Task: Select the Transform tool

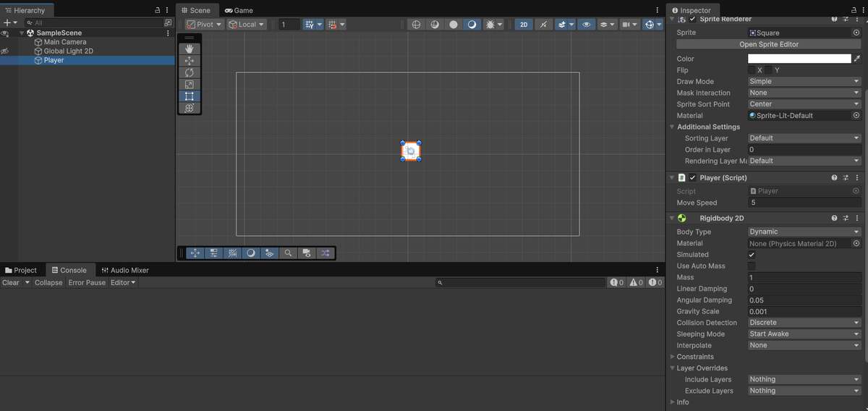Action: pyautogui.click(x=190, y=108)
